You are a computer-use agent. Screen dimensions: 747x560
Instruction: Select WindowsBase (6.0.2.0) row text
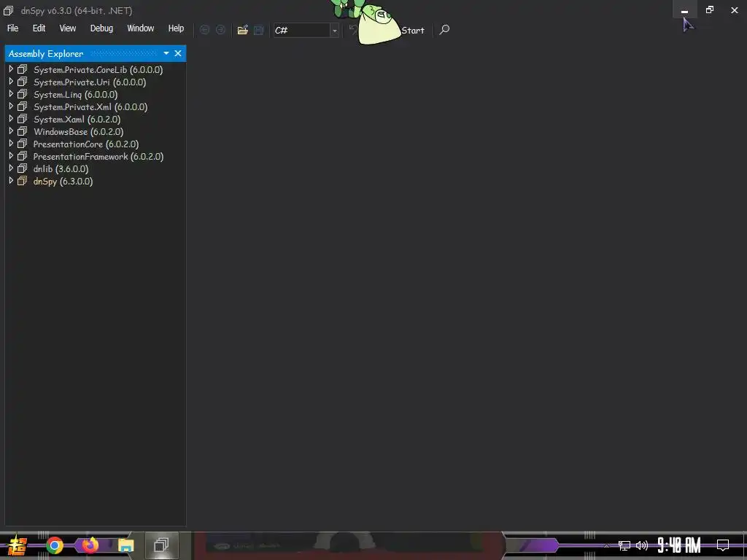click(x=79, y=131)
